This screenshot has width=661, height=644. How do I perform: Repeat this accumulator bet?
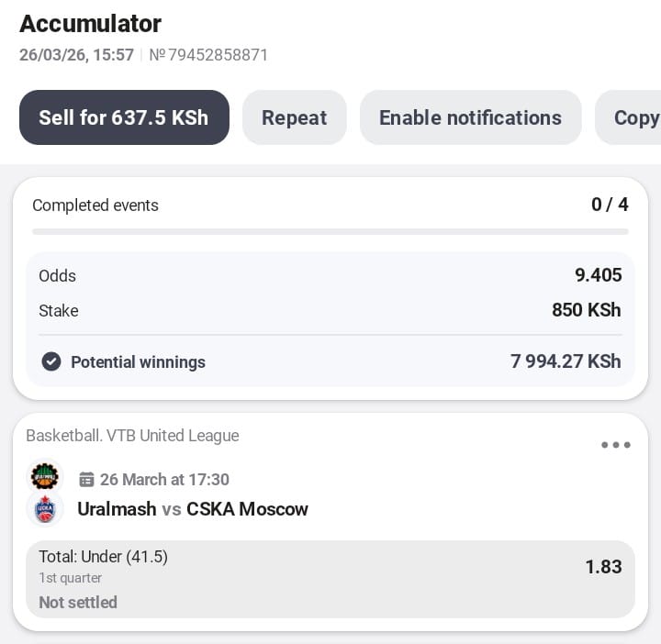pyautogui.click(x=294, y=117)
